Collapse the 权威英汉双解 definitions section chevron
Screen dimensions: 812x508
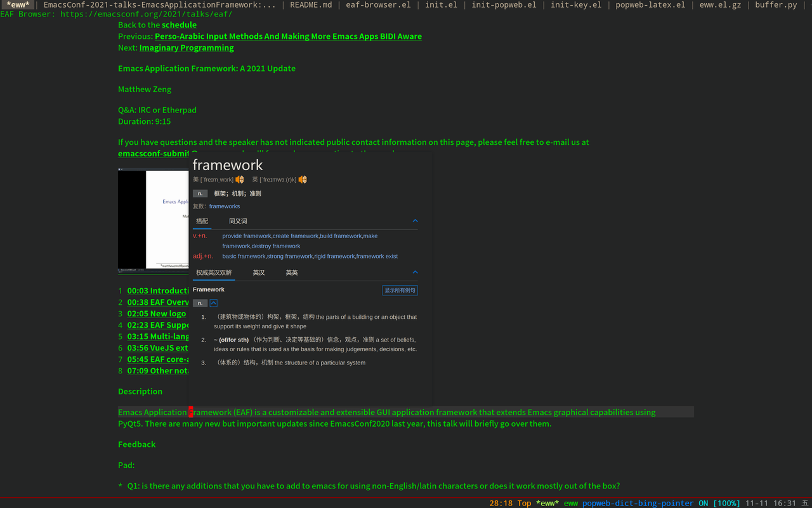click(415, 272)
